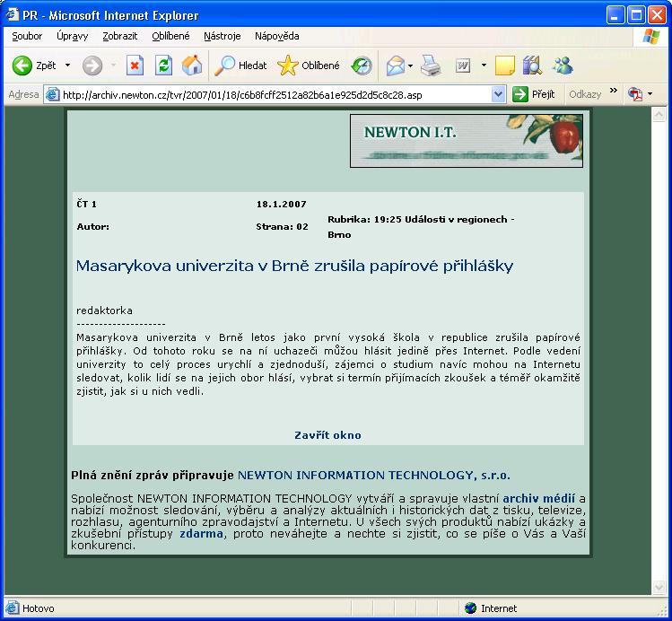Click the Strana: 02 text
The height and width of the screenshot is (621, 672).
click(x=282, y=227)
